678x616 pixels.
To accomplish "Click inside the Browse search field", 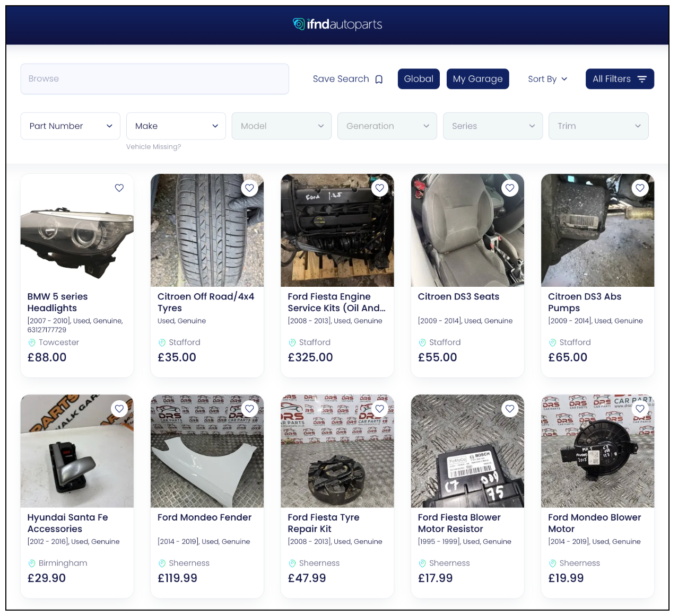I will (154, 78).
